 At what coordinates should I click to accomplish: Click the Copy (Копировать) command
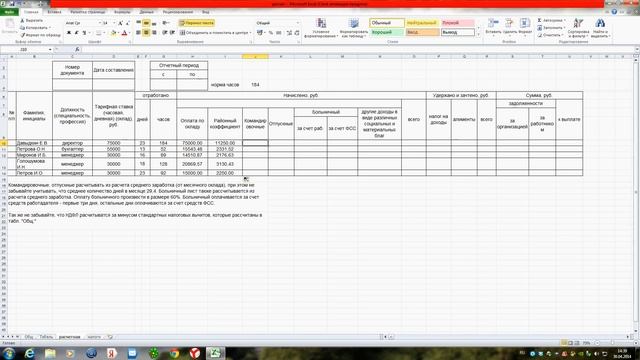[35, 28]
